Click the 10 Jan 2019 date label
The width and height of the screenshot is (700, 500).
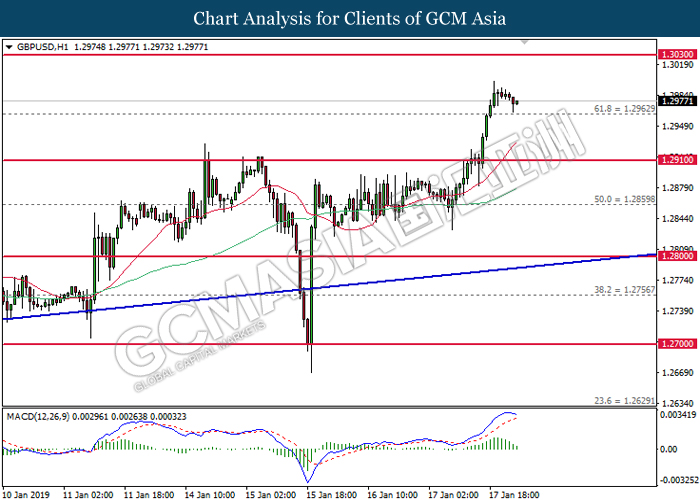point(26,495)
